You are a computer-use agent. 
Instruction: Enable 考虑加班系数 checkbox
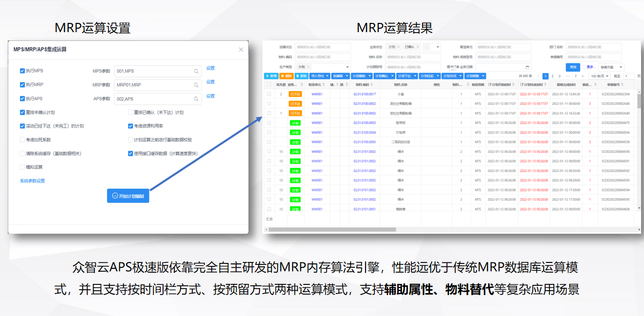coord(22,140)
